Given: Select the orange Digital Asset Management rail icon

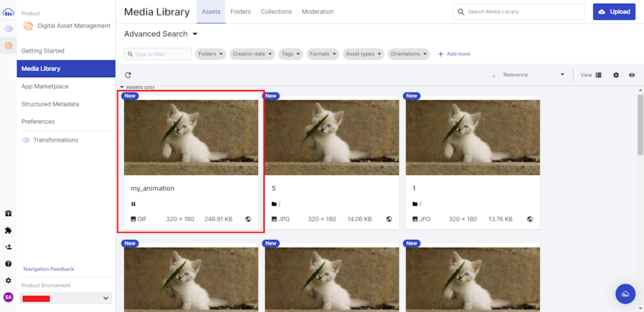Looking at the screenshot, I should click(x=8, y=46).
